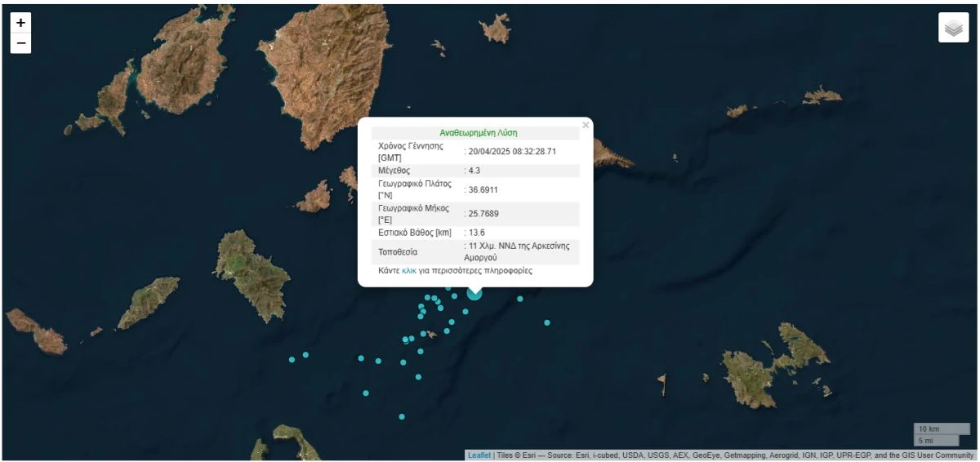Image resolution: width=980 pixels, height=462 pixels.
Task: Click the 'Χρόνος Γέννησης [GMT]' label
Action: 411,151
